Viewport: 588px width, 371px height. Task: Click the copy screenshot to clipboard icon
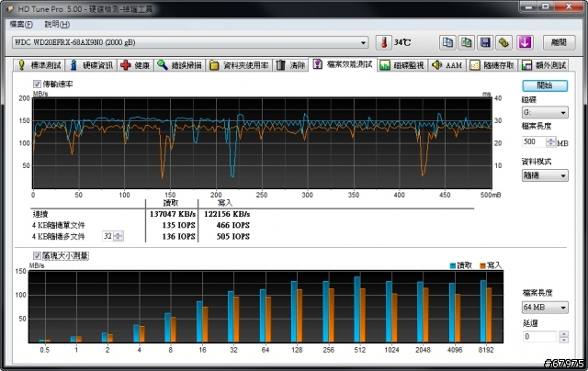(x=467, y=42)
